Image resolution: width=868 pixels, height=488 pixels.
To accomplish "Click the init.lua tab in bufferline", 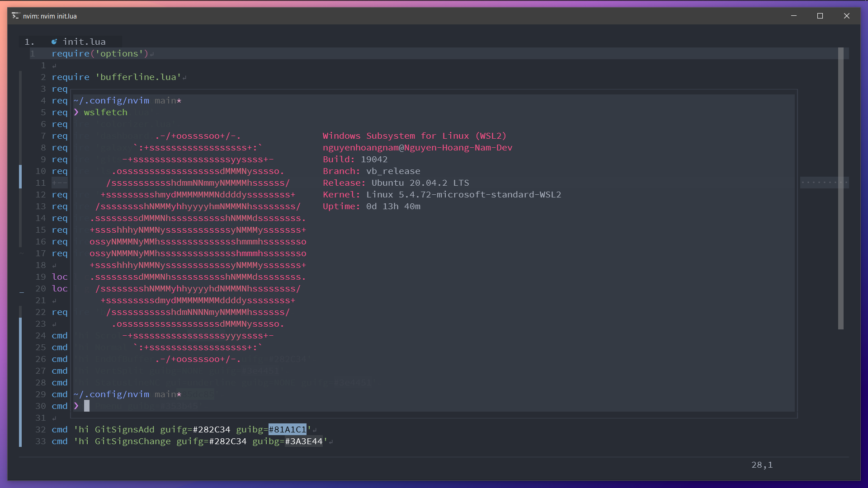I will pos(84,41).
